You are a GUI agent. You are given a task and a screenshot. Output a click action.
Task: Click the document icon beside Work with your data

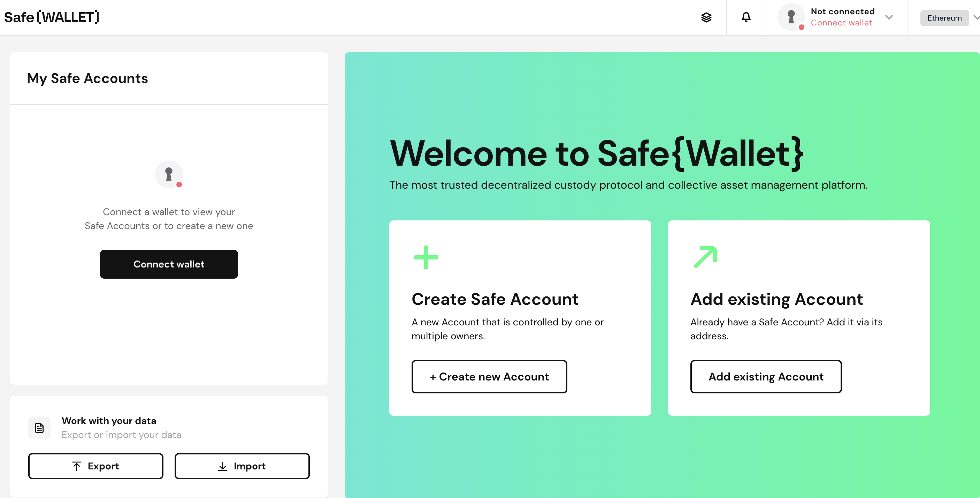39,428
